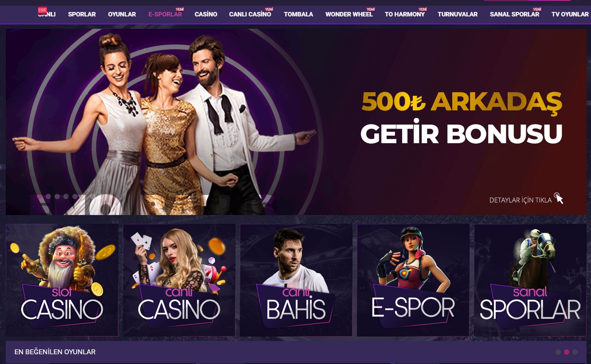Open the Slot Casino tile
591x364 pixels.
[x=62, y=280]
